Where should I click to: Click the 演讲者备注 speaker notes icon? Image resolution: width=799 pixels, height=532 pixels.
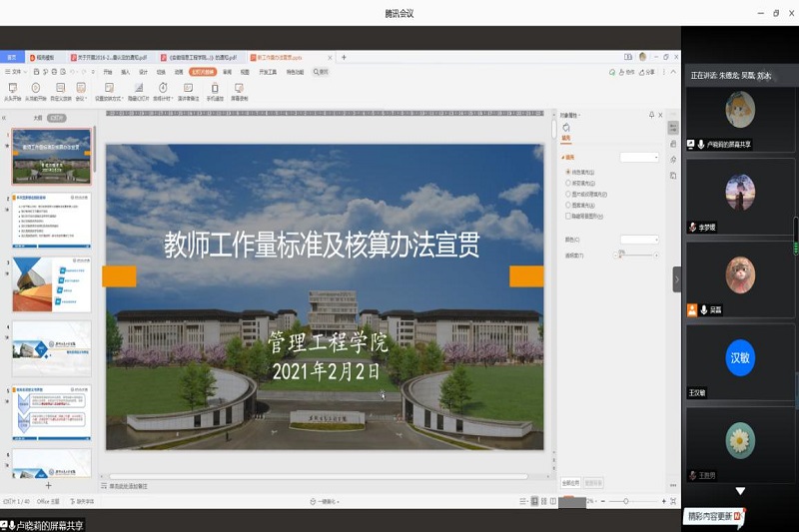click(187, 89)
